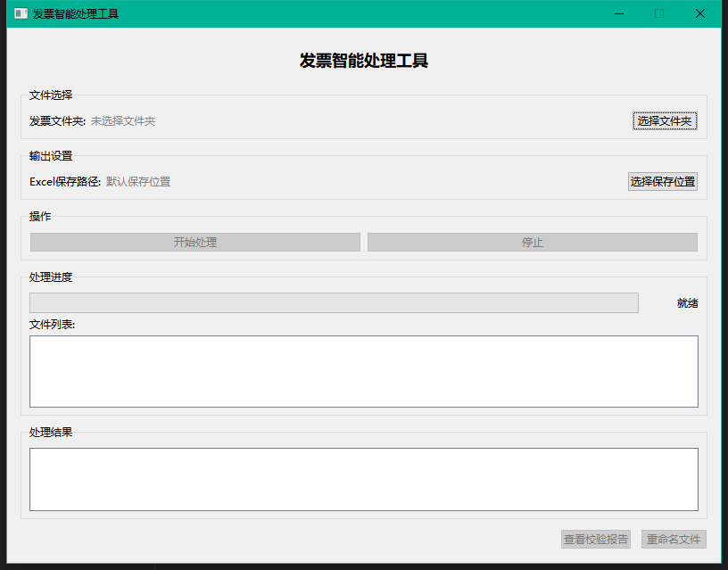
Task: Click the app icon in the title bar
Action: (21, 14)
